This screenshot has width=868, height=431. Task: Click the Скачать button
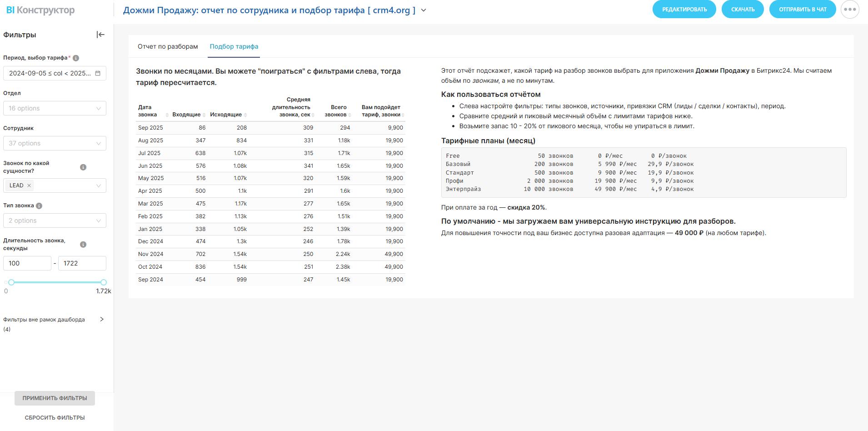pos(743,10)
